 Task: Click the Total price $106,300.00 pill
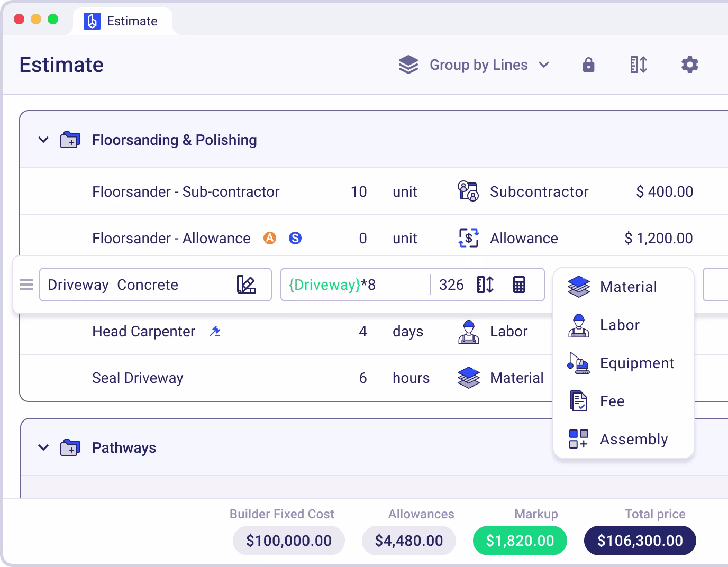(640, 541)
